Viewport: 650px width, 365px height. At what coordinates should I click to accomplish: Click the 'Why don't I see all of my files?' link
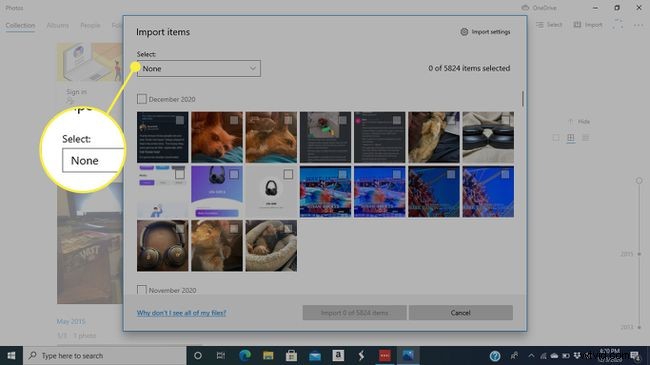(x=182, y=313)
